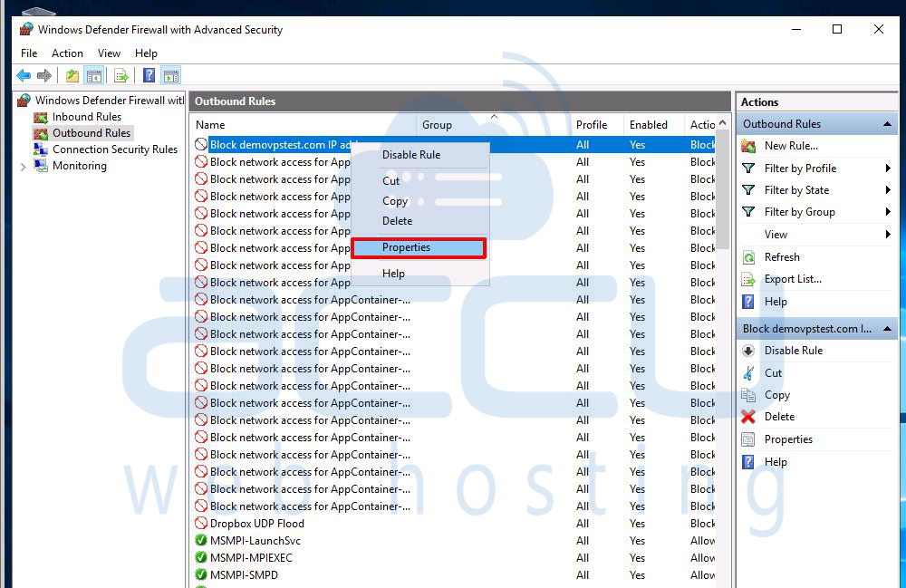Screen dimensions: 906x588
Task: Choose Properties from the context menu
Action: point(406,247)
